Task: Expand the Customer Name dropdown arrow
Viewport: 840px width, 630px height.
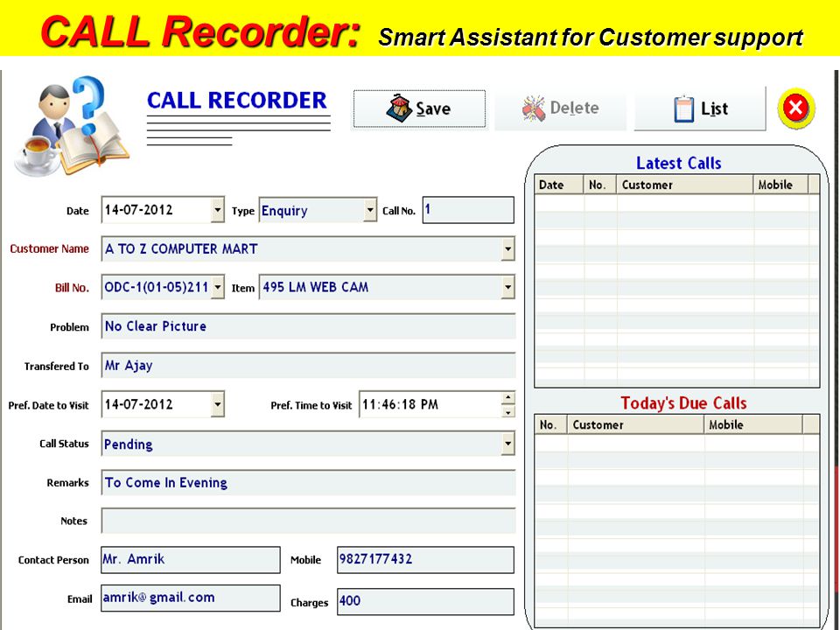Action: click(x=507, y=249)
